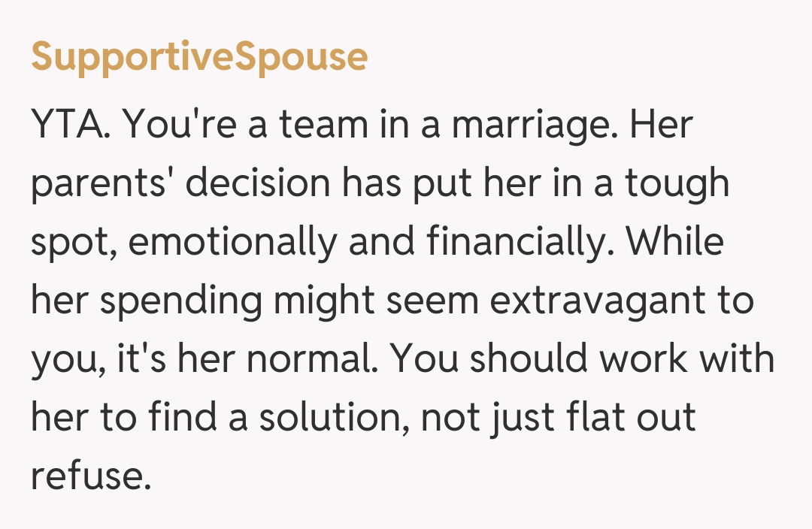The width and height of the screenshot is (812, 529).
Task: Click the word 'decision' in the comment
Action: (258, 184)
